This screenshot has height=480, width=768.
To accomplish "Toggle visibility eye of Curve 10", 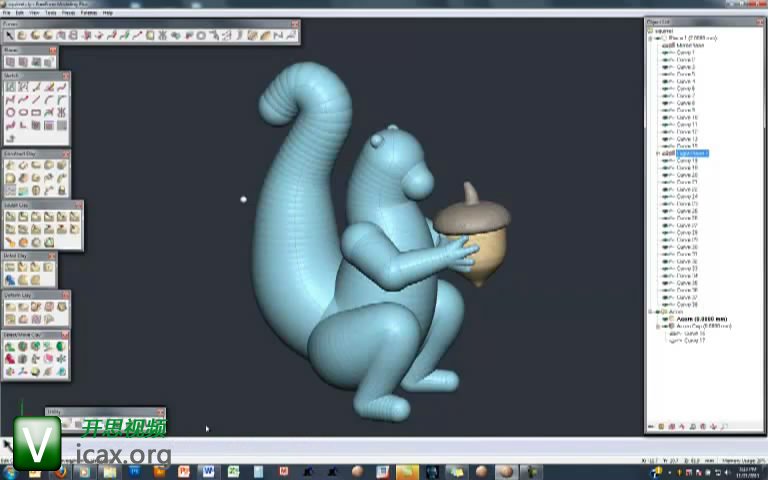I will (665, 118).
